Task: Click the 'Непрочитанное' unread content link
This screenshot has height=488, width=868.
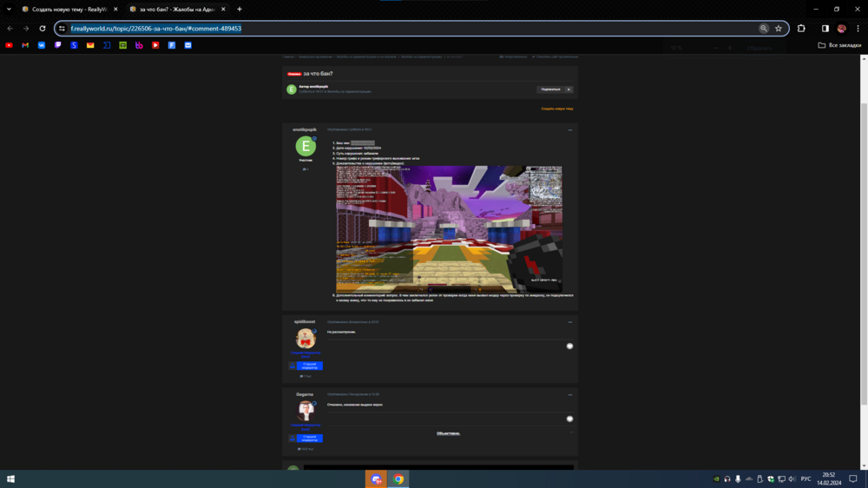Action: pyautogui.click(x=513, y=56)
